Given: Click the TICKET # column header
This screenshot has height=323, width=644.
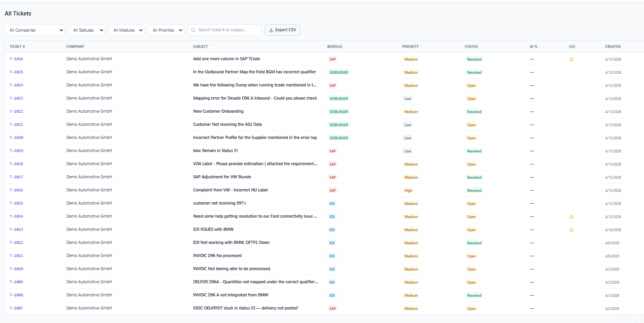Looking at the screenshot, I should [17, 47].
